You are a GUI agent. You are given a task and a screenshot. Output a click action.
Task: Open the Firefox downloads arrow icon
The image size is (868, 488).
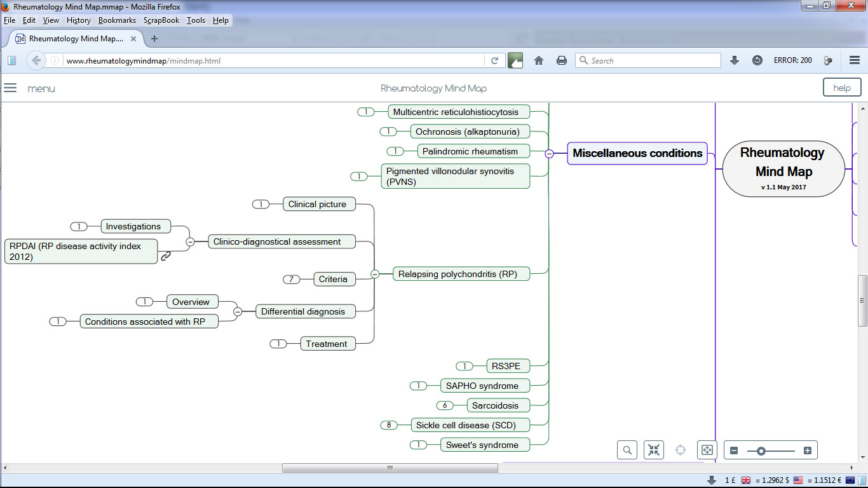point(735,60)
